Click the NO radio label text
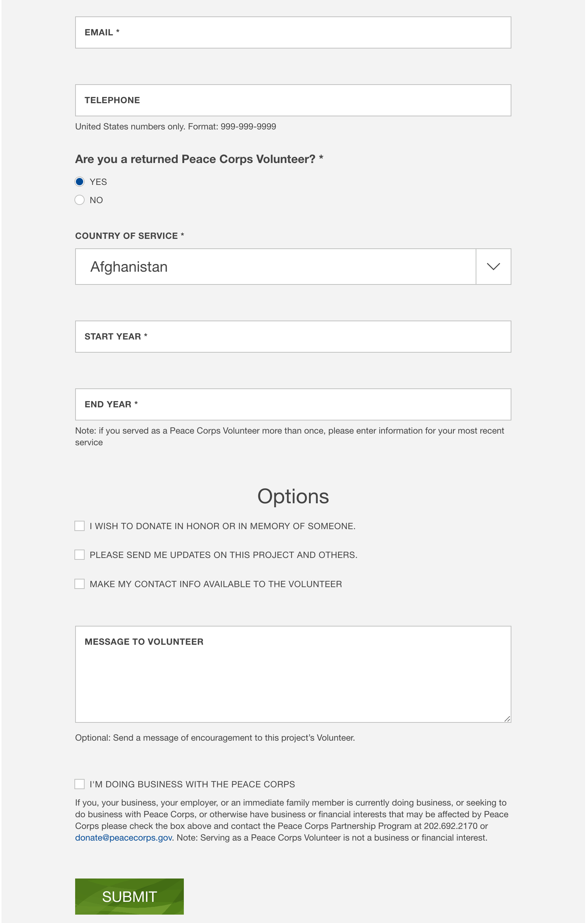The image size is (588, 923). [x=96, y=200]
